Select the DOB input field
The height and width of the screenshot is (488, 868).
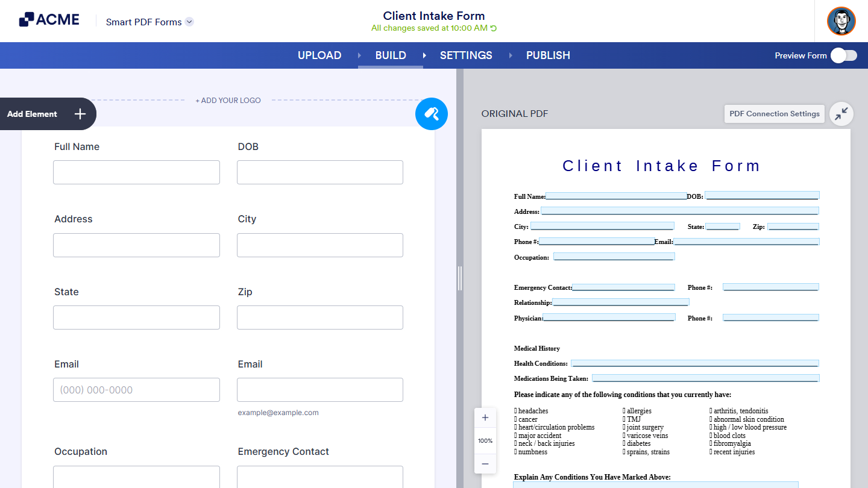click(319, 172)
